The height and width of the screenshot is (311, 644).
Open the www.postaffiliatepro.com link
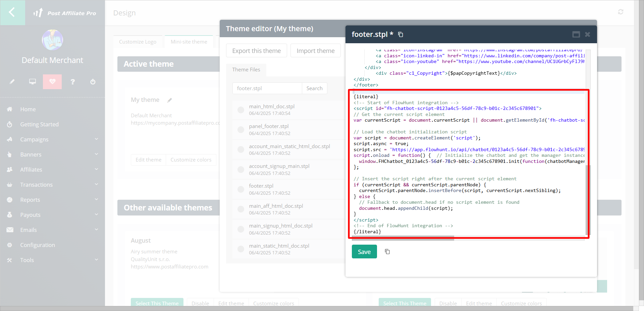169,267
